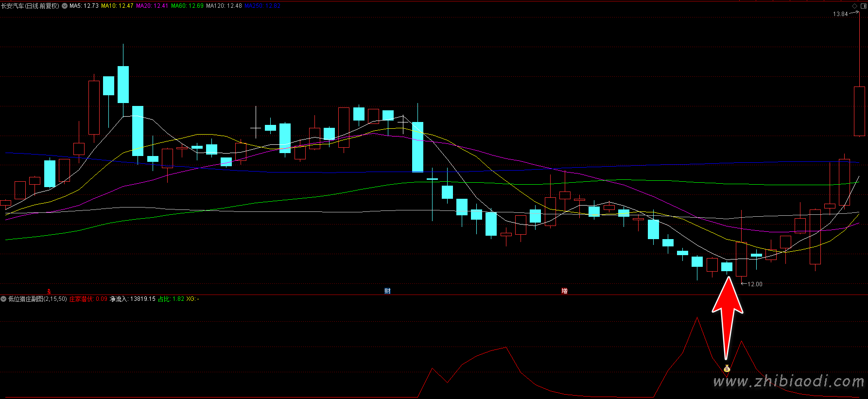Click the 长安汽车(日线 前复权) chart title
Screen dimensions: 868x399
click(30, 6)
